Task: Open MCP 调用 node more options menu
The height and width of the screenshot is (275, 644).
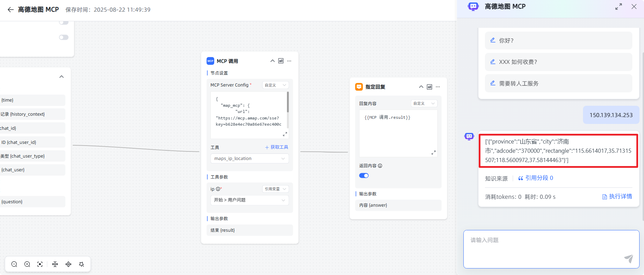Action: (x=289, y=61)
